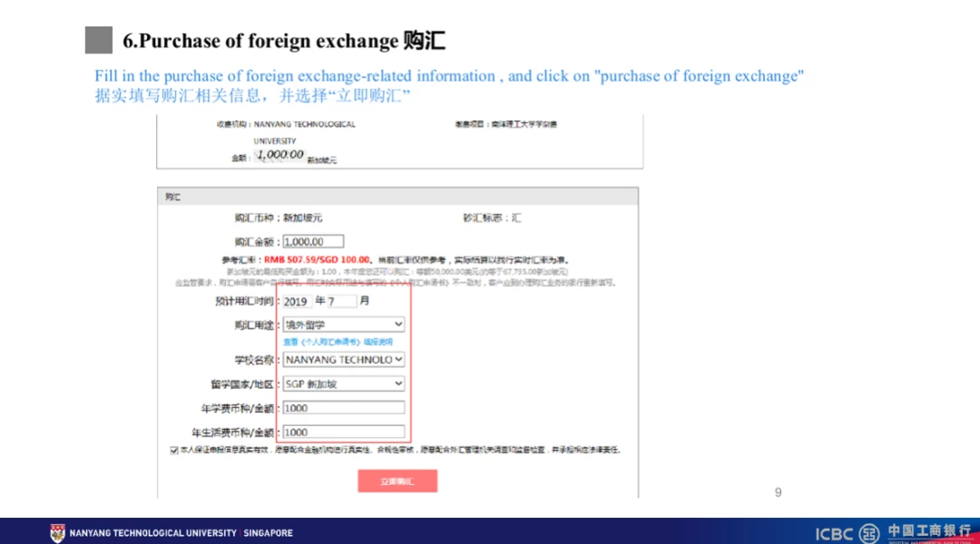Click the red reference rate RMB 507.59/SGD 100.00

(x=317, y=260)
